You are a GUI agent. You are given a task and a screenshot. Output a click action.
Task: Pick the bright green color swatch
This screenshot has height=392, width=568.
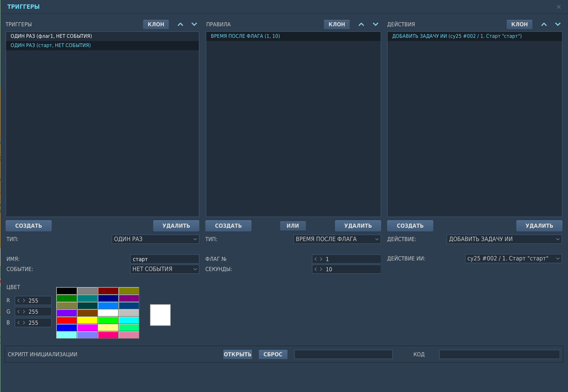tap(108, 320)
